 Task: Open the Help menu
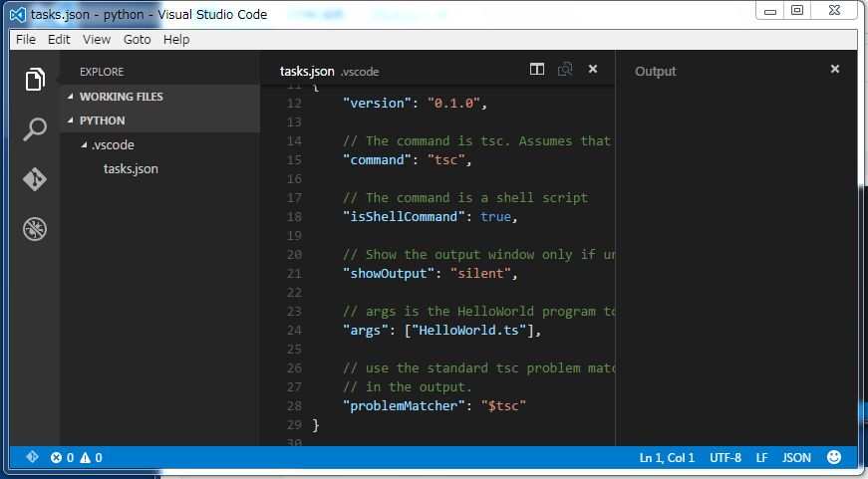176,39
